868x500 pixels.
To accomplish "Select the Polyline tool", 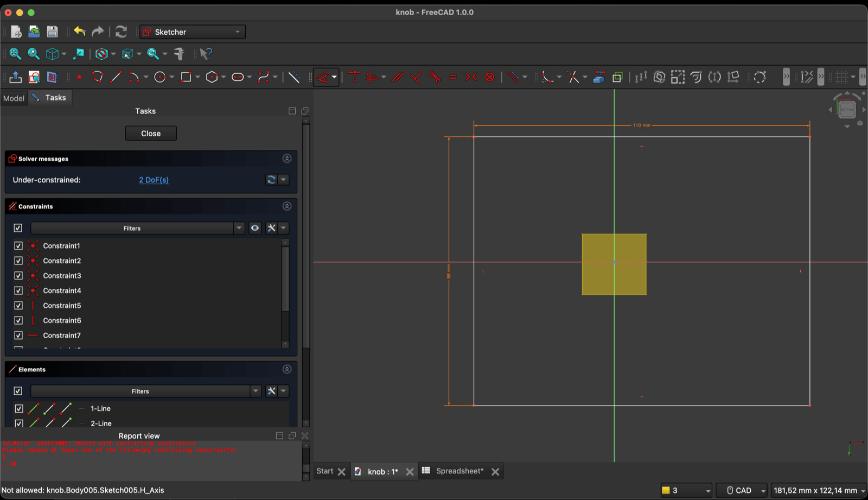I will point(98,77).
